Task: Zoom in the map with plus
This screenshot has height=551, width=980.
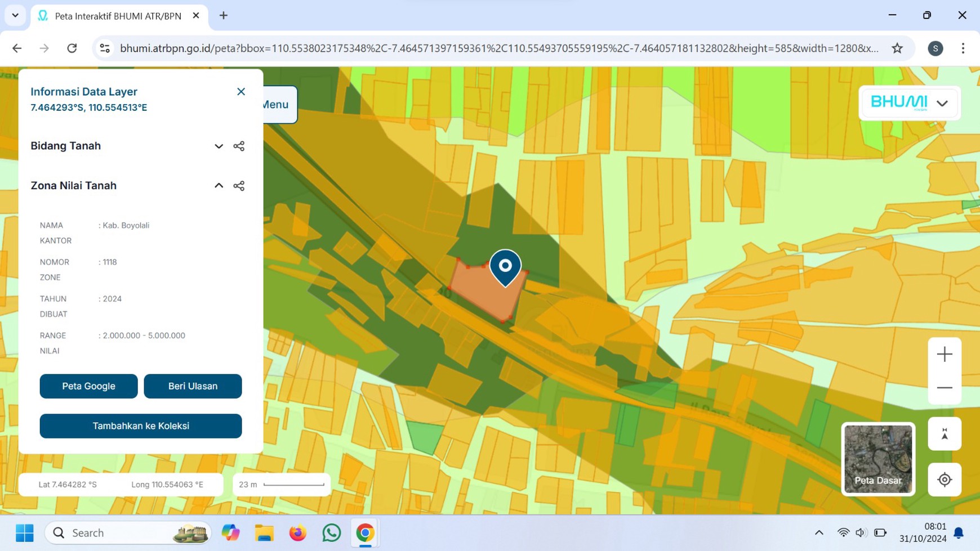Action: click(x=945, y=354)
